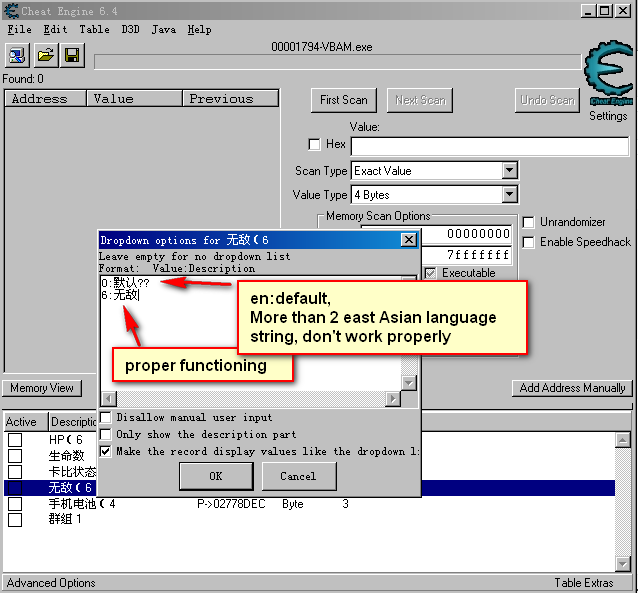Screen dimensions: 638x593
Task: Click the Value input field
Action: [x=489, y=146]
